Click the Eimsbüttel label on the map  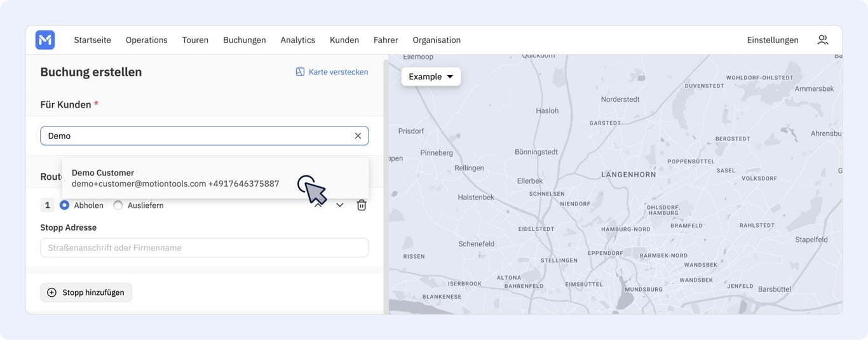[x=584, y=284]
